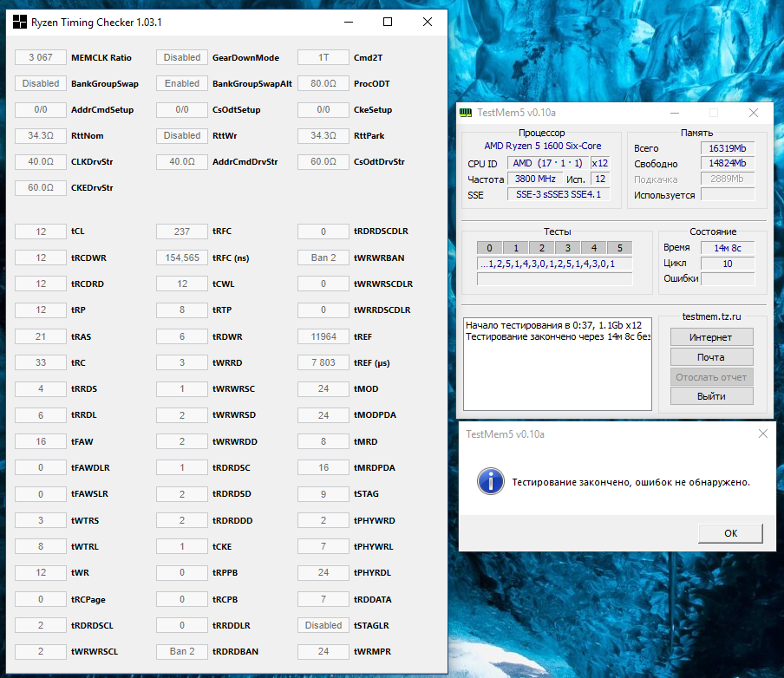Click the Выйти button to exit TestMem5
This screenshot has width=784, height=678.
pyautogui.click(x=711, y=396)
